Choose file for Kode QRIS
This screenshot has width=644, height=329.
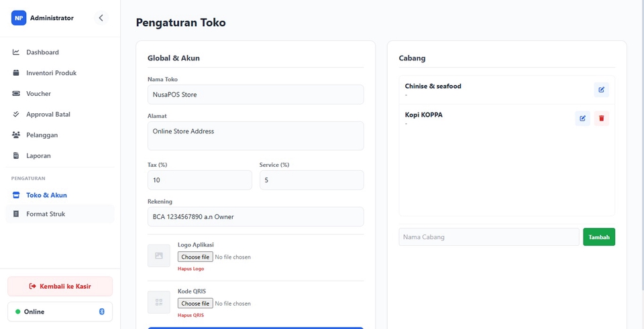coord(195,304)
